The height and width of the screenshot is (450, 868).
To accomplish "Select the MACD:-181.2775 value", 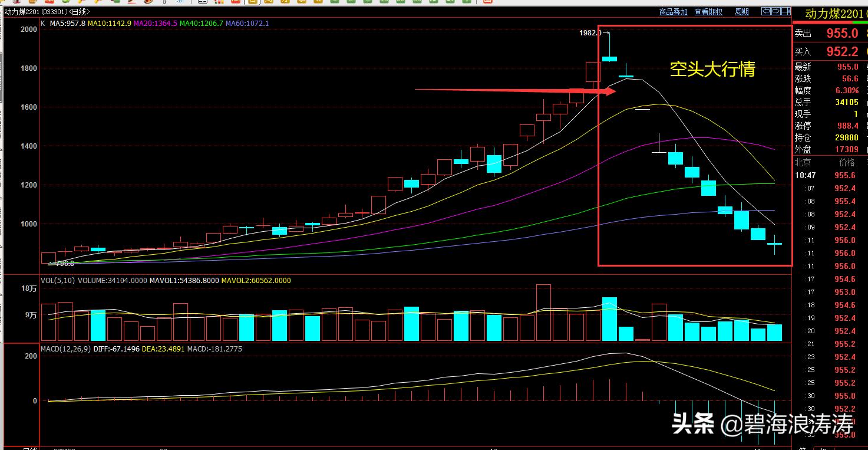I will [215, 349].
